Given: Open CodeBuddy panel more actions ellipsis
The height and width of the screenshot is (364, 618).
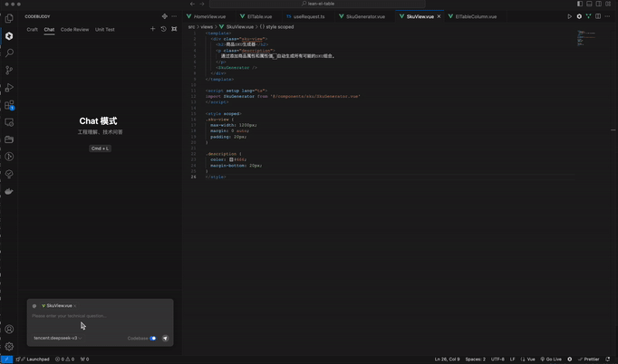Looking at the screenshot, I should point(174,16).
